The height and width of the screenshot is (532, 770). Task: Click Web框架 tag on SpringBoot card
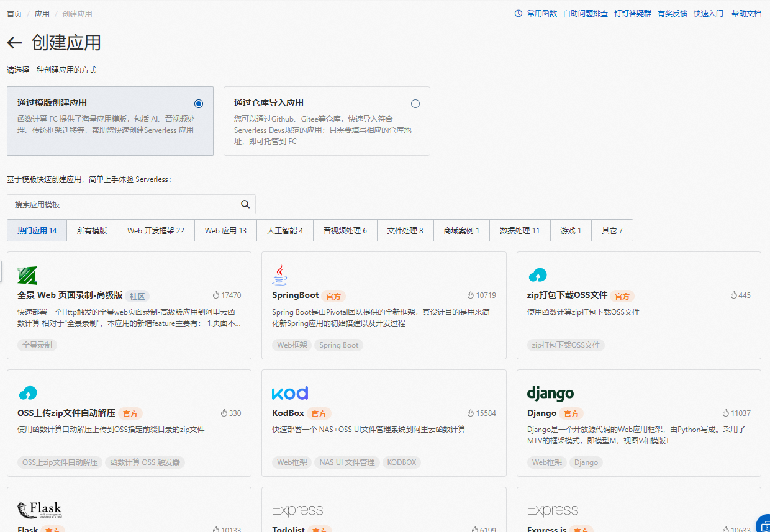[x=292, y=345]
